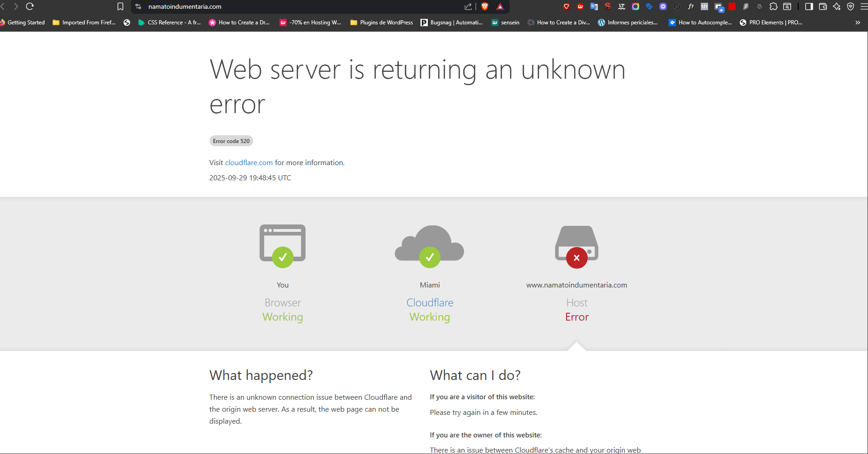Click the Cloudflare link under Miami
Viewport: 868px width, 454px height.
pos(430,303)
